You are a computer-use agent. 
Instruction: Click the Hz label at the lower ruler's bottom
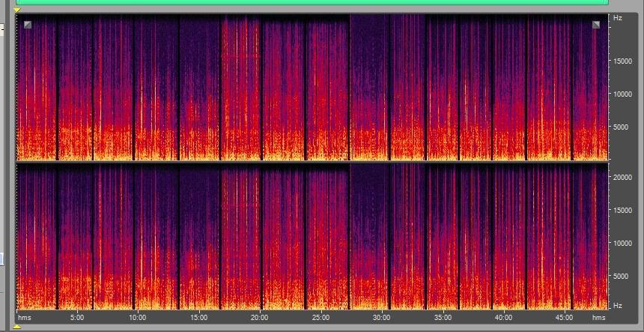pos(617,306)
